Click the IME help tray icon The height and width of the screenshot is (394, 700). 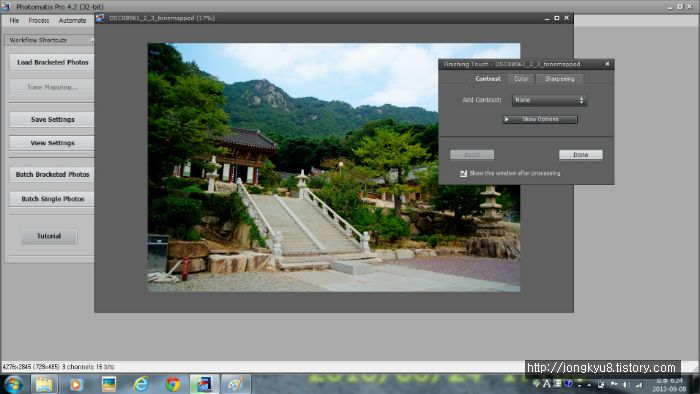point(568,383)
